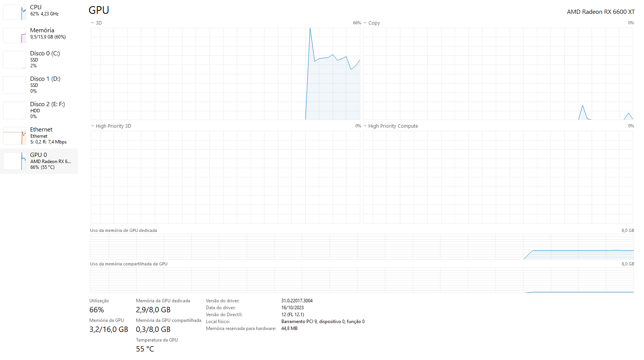Select the GPU 0 sidebar entry
Viewport: 644px width, 360px height.
(x=39, y=161)
